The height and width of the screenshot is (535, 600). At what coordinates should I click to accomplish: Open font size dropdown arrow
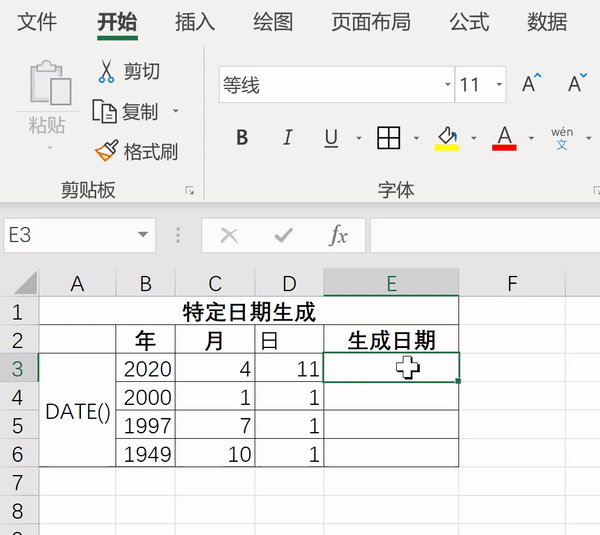click(499, 84)
